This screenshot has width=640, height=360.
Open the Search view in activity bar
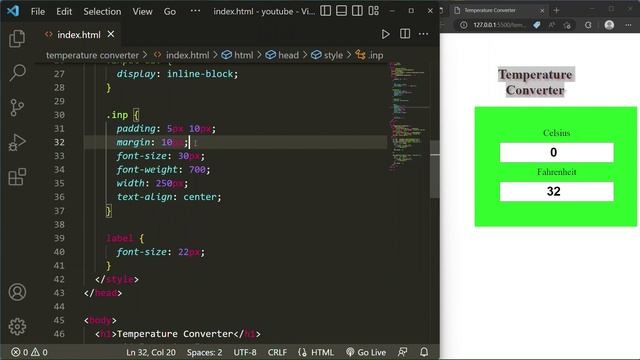pyautogui.click(x=17, y=73)
